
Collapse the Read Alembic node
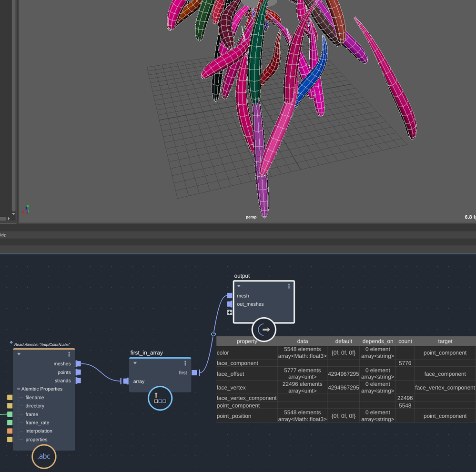pos(19,354)
